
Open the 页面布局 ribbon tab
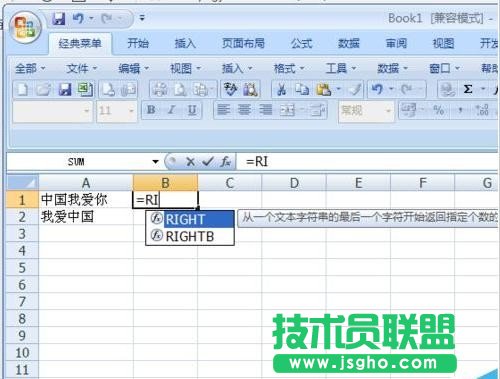point(243,43)
